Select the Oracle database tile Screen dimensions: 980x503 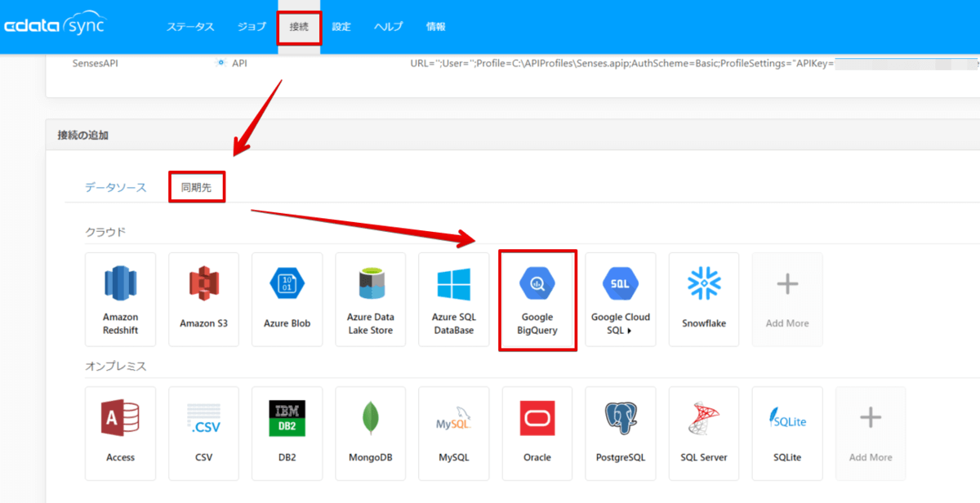click(537, 433)
